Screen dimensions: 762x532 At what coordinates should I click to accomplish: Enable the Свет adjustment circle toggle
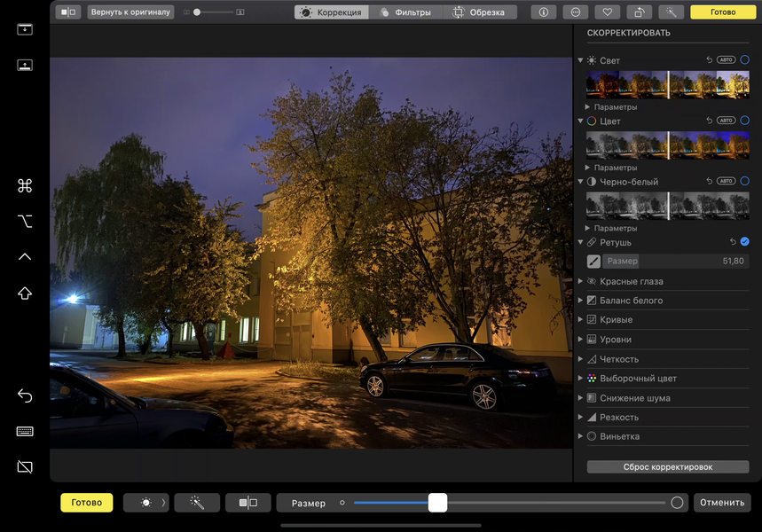click(x=744, y=59)
